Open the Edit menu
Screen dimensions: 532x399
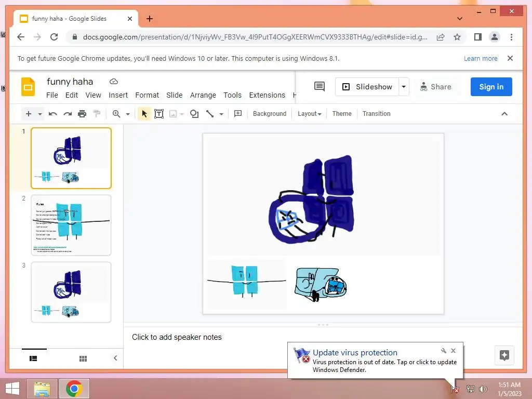point(72,95)
